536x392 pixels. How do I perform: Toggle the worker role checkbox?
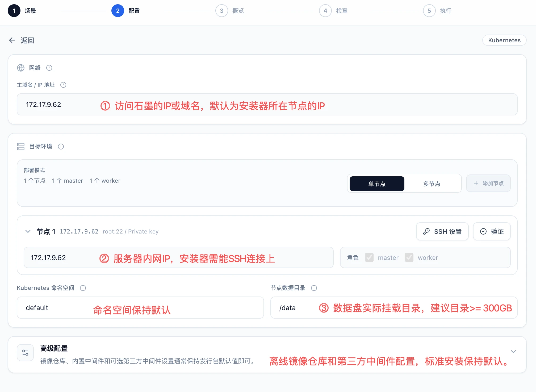click(x=409, y=257)
